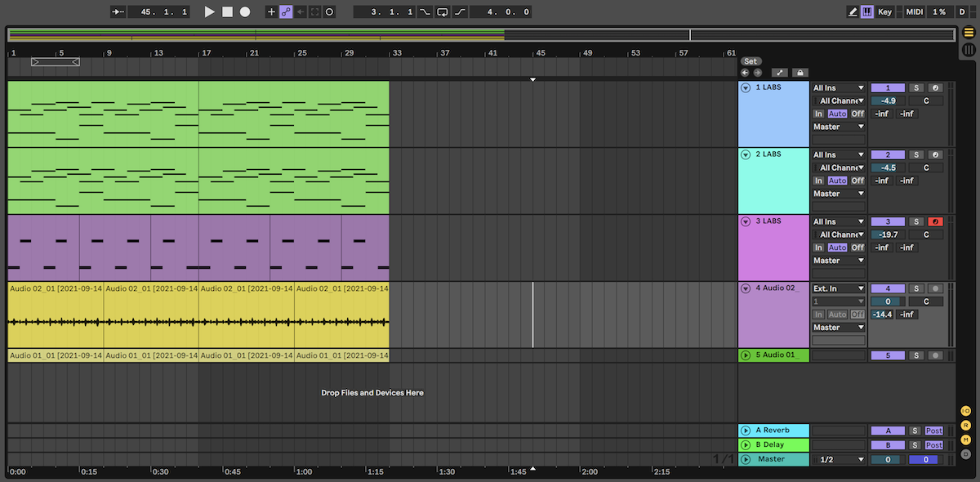The height and width of the screenshot is (482, 980).
Task: Arm the 4 Audio 02 track for recording
Action: click(x=935, y=288)
